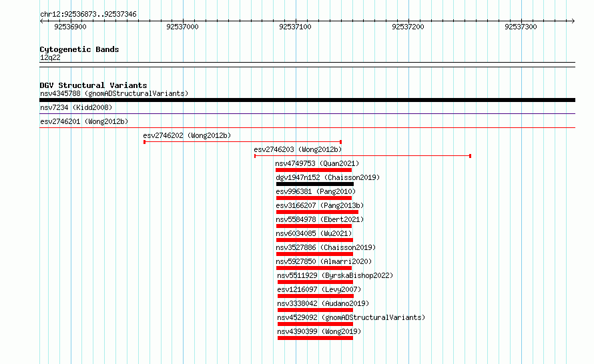Click the red bar under esv996381
594x364 pixels.
point(314,198)
